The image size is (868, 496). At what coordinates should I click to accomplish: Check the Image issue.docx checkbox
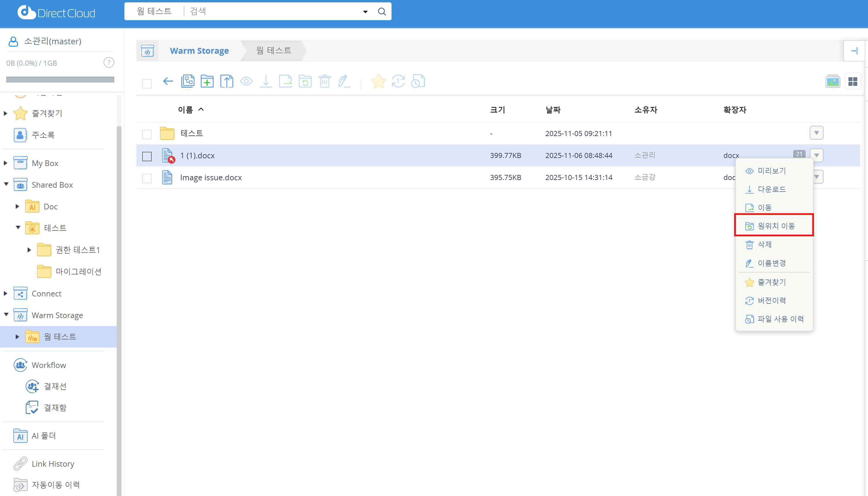click(x=147, y=178)
